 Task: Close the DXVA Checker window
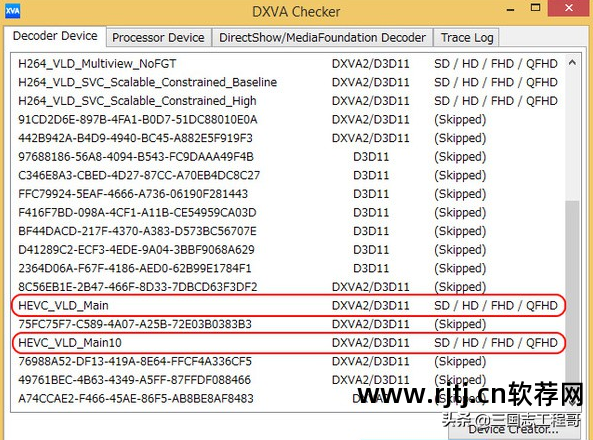click(569, 8)
